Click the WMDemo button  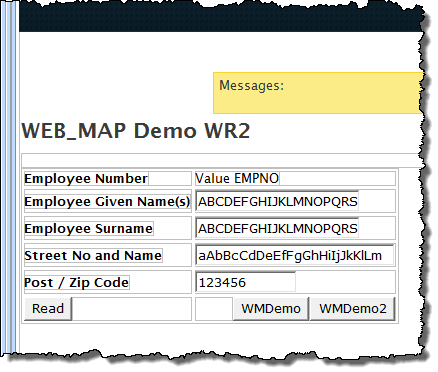tap(271, 309)
